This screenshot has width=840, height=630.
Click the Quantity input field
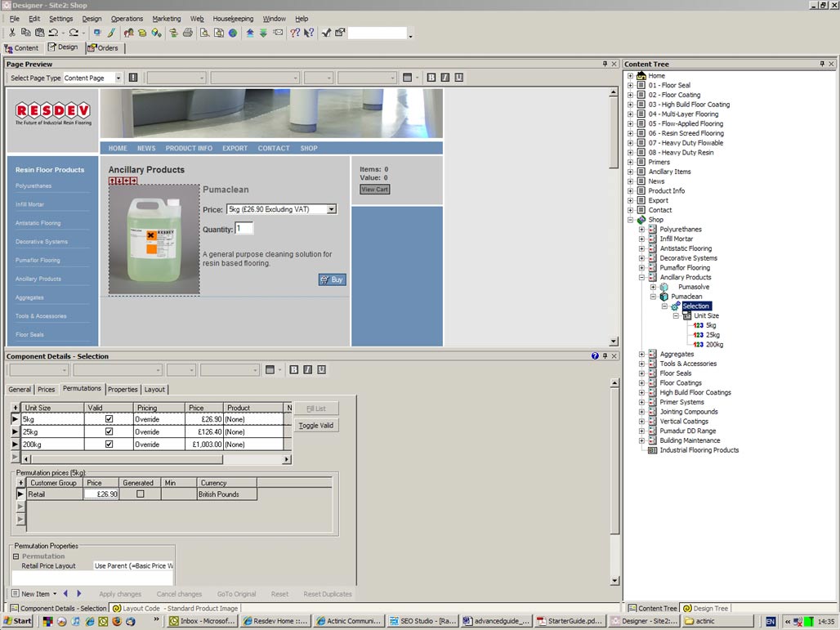[x=244, y=229]
